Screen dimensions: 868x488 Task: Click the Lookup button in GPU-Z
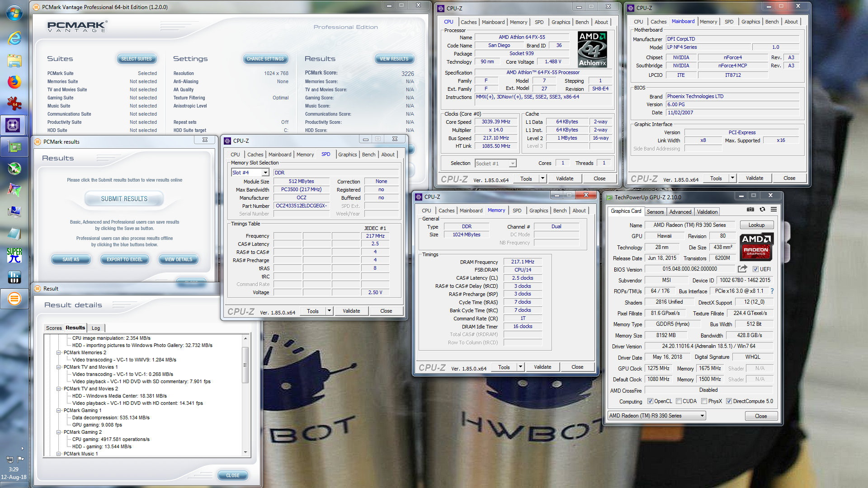pyautogui.click(x=756, y=225)
